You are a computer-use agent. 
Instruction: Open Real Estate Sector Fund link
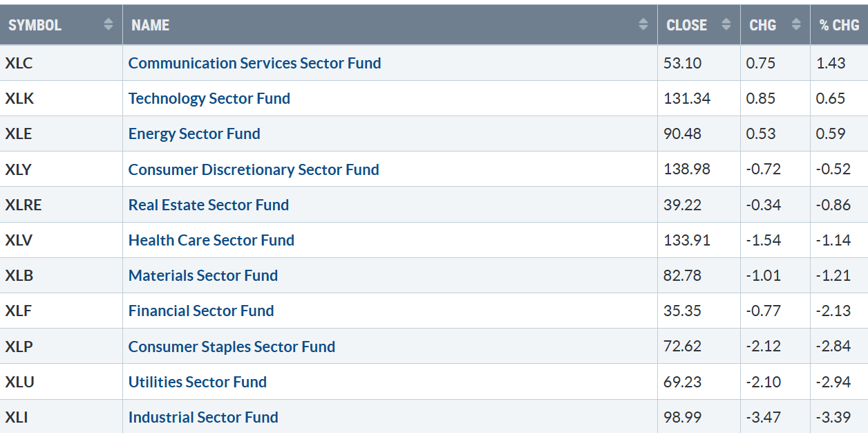[209, 205]
